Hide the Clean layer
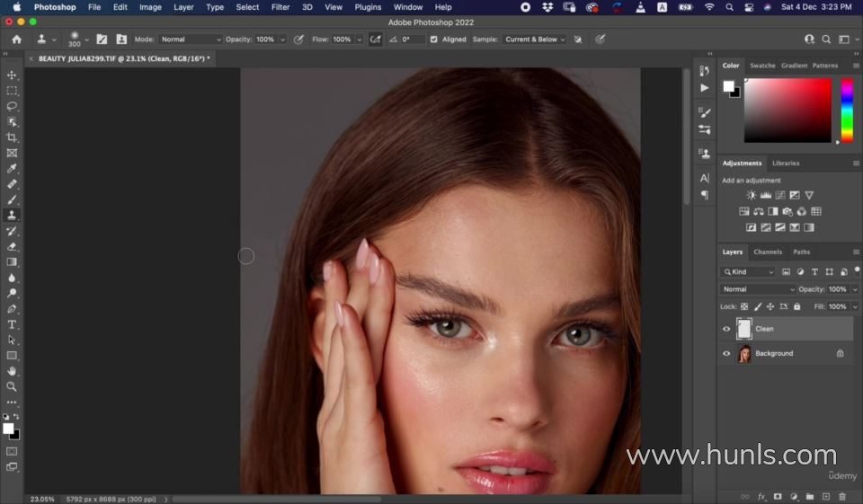 tap(726, 329)
